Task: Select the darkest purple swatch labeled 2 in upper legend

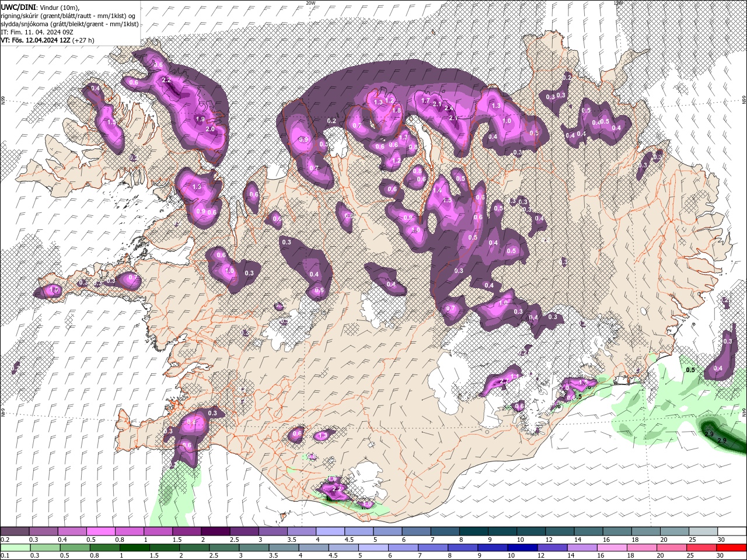Action: pos(215,531)
